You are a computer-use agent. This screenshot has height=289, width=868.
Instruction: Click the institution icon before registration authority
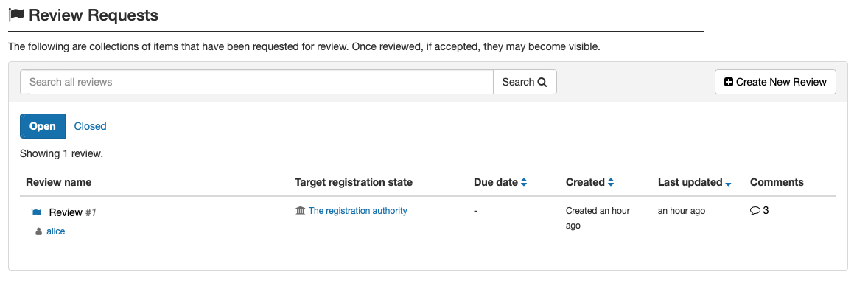coord(301,211)
